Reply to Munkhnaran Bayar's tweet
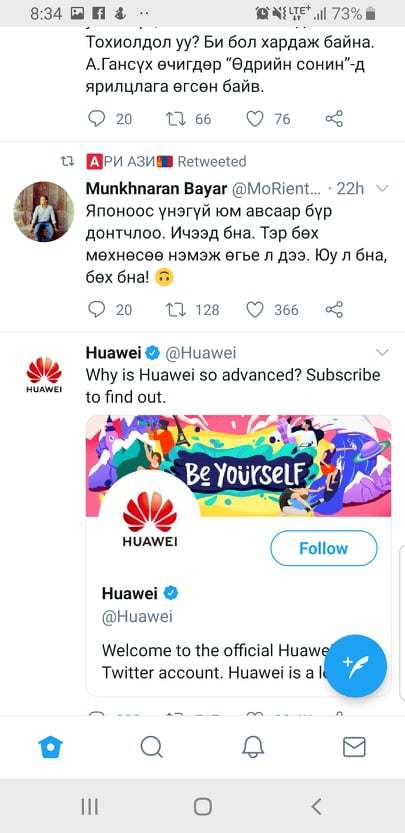This screenshot has height=833, width=405. [96, 309]
